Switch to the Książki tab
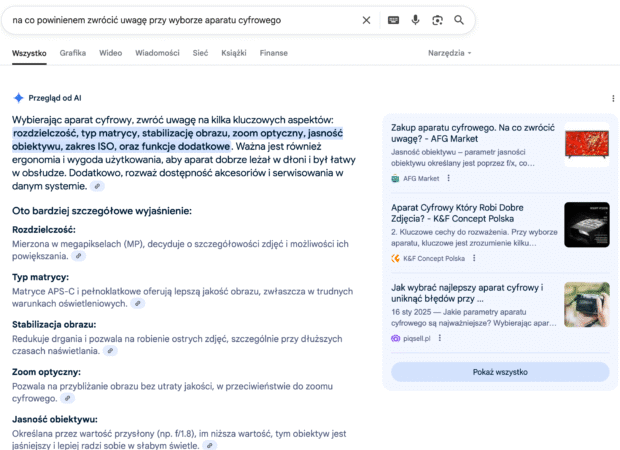Viewport: 620px width, 450px height. [234, 53]
